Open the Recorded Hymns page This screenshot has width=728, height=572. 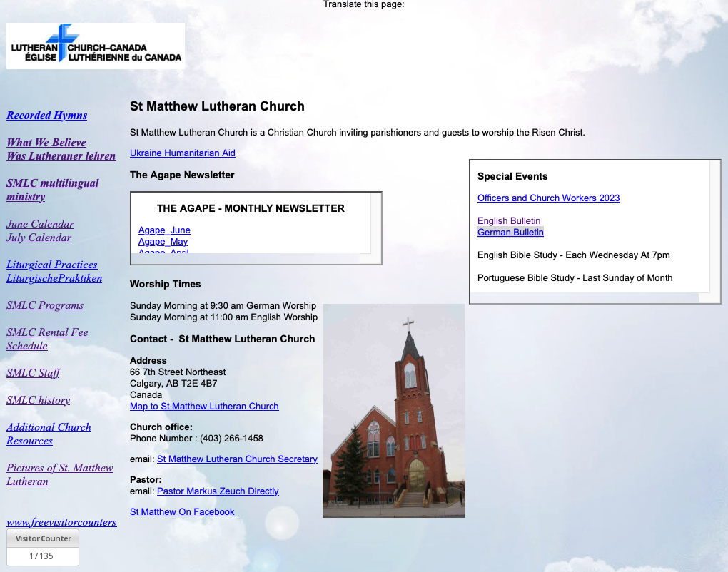click(47, 116)
